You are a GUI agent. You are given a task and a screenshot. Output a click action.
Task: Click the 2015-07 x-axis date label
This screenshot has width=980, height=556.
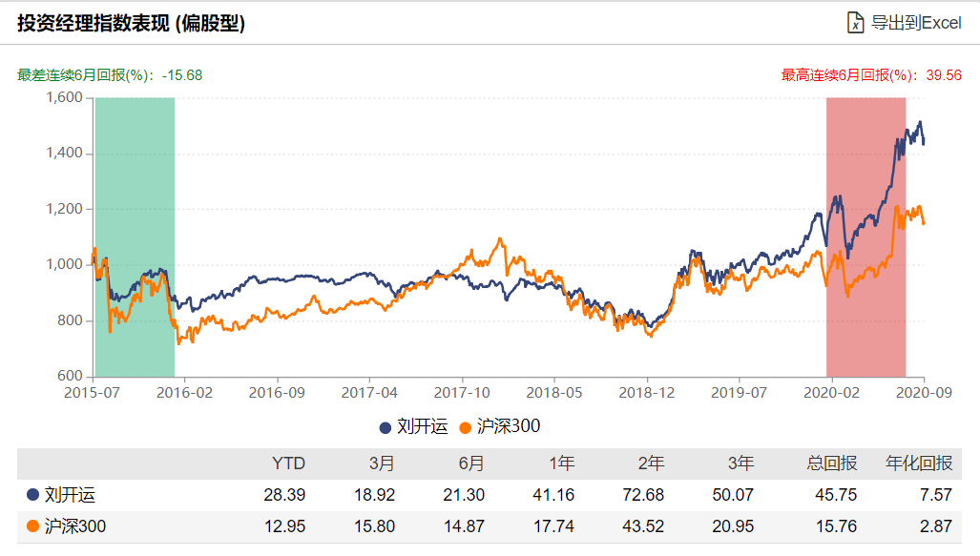tap(92, 393)
